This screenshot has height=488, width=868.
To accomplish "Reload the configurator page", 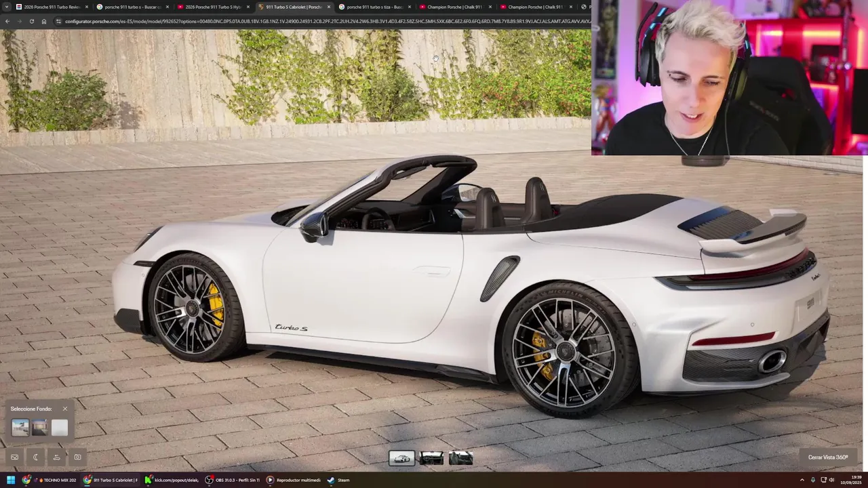I will (x=31, y=21).
